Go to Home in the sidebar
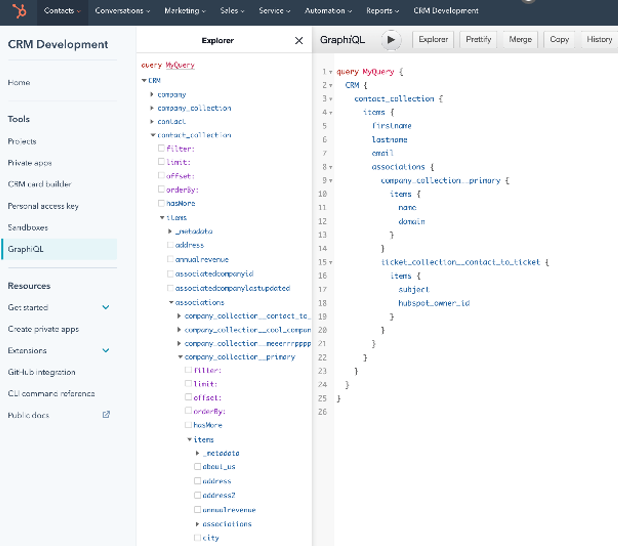The height and width of the screenshot is (546, 618). [x=19, y=82]
